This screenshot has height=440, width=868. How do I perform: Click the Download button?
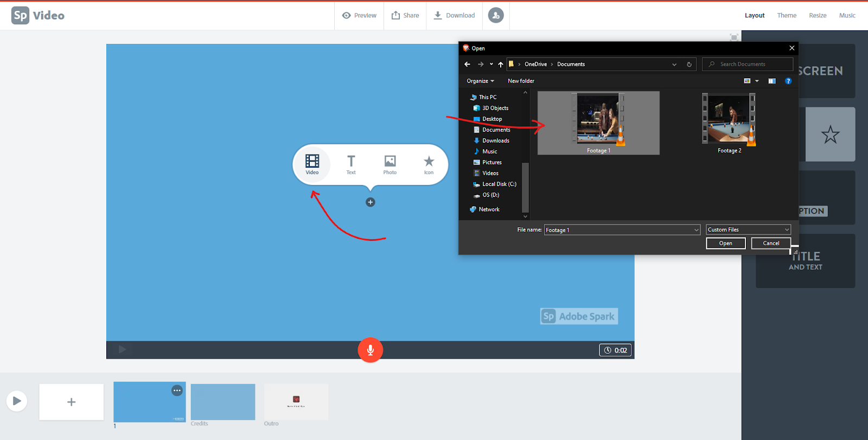[455, 15]
